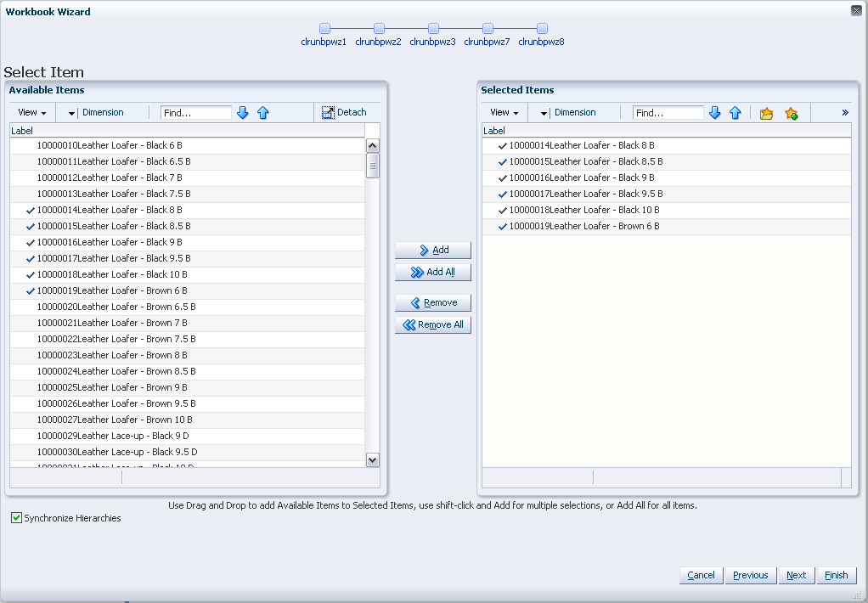Screen dimensions: 868x603
Task: Focus the Find field in Available Items
Action: point(196,112)
